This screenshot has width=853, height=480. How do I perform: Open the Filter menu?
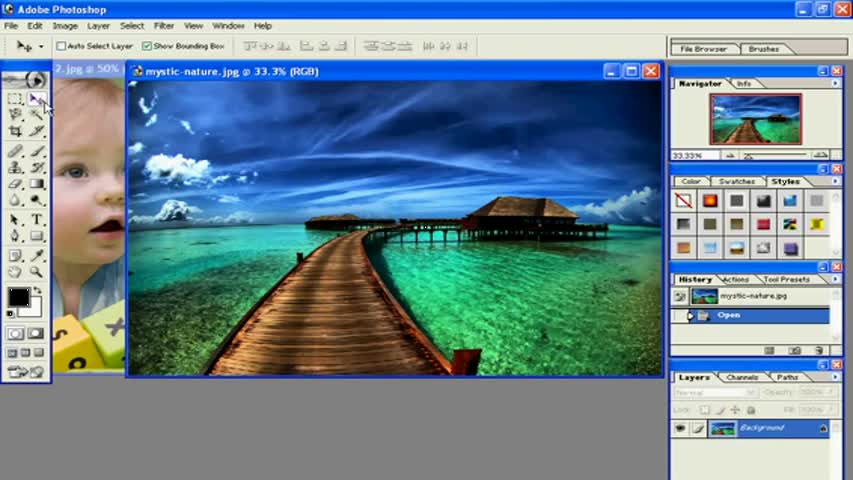163,26
